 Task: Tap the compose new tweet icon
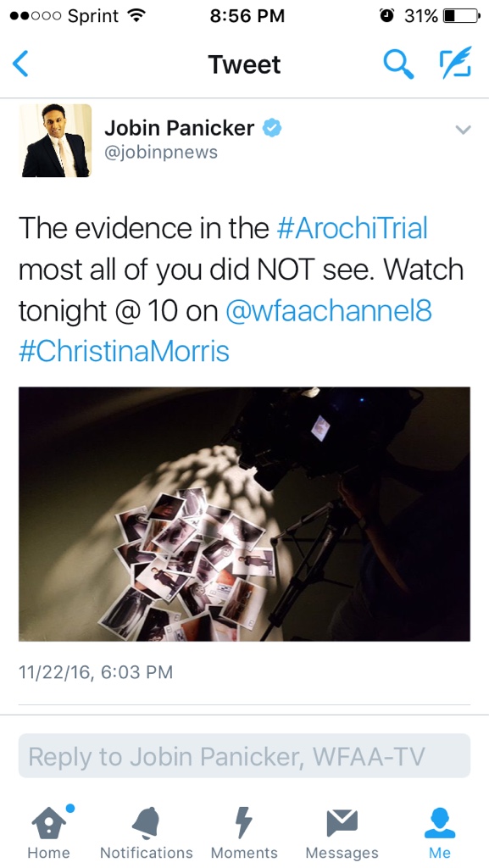coord(455,62)
